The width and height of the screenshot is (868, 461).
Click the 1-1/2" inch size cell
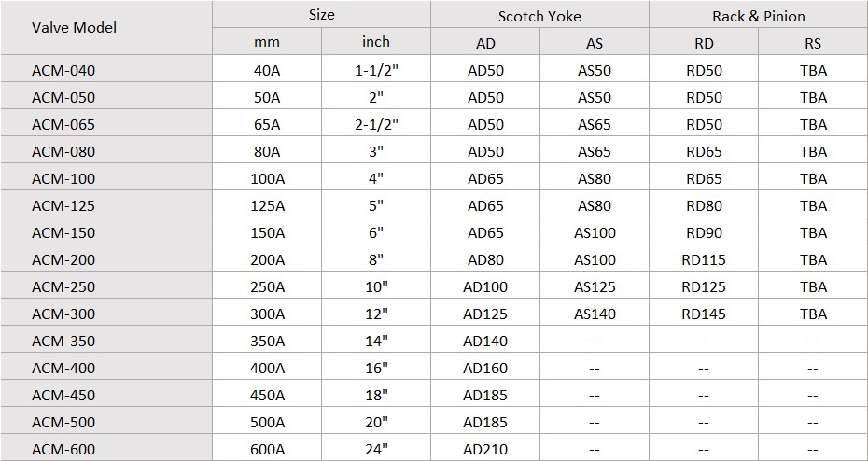[x=376, y=70]
